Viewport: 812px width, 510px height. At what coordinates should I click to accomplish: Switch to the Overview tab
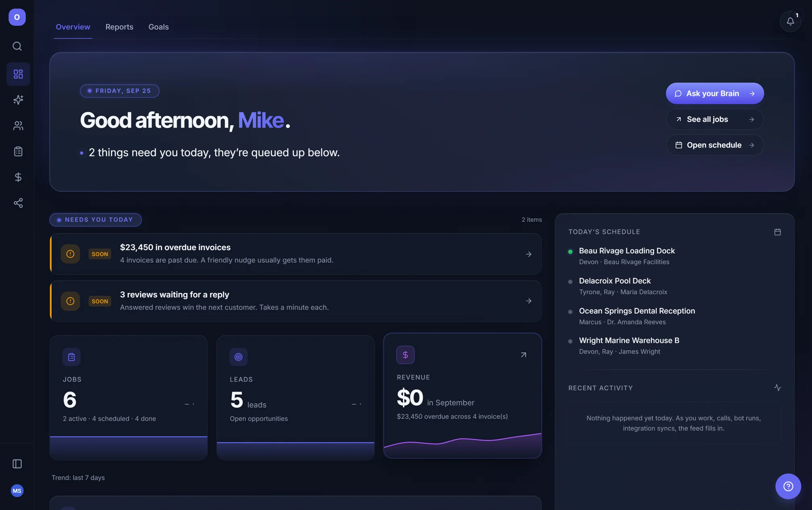pyautogui.click(x=73, y=27)
